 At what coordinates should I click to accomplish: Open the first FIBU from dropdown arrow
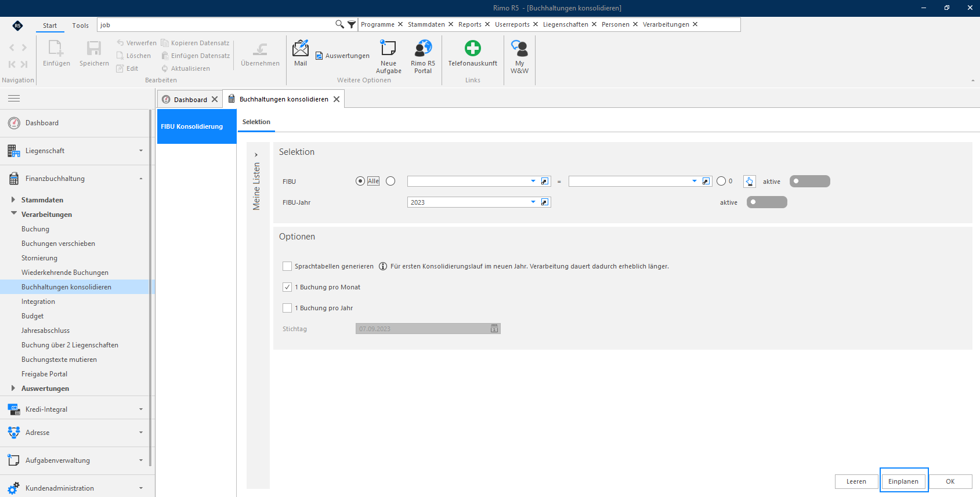point(533,181)
